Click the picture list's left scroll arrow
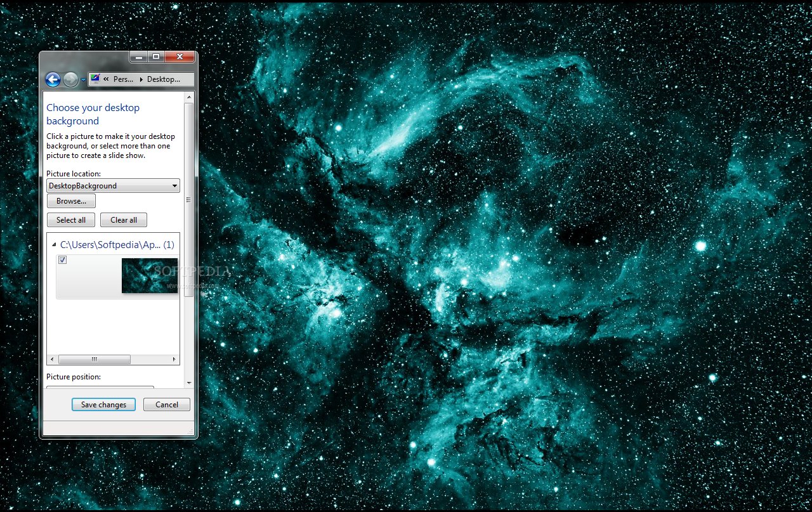This screenshot has width=812, height=512. pos(52,360)
